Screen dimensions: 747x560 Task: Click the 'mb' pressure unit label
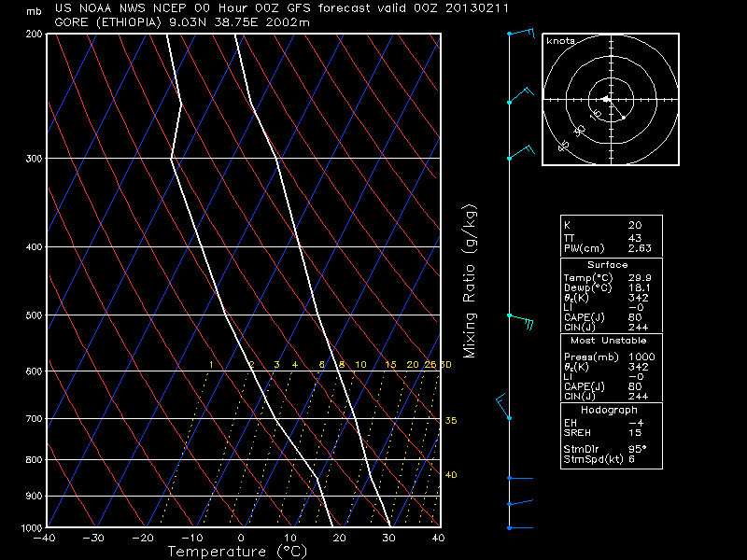[34, 11]
